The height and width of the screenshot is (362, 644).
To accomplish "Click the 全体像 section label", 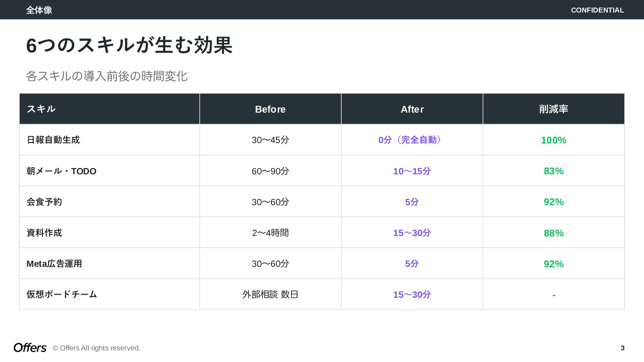I will pyautogui.click(x=39, y=10).
